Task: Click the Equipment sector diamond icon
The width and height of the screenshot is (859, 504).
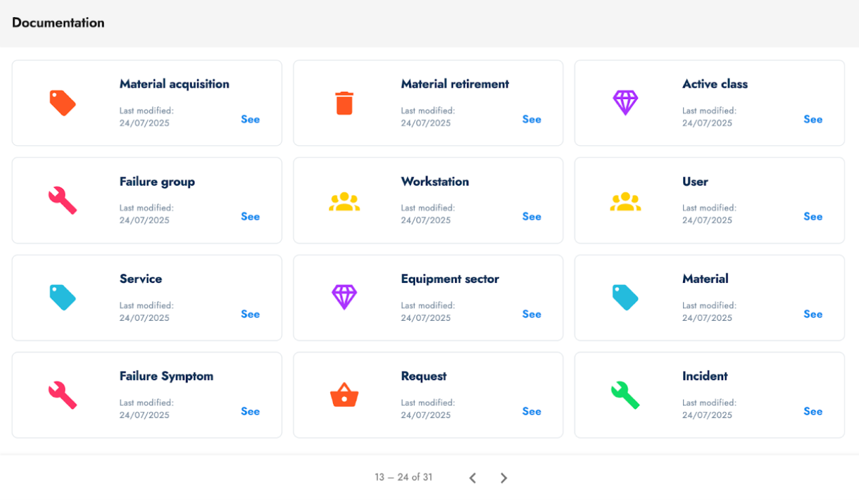Action: tap(344, 297)
